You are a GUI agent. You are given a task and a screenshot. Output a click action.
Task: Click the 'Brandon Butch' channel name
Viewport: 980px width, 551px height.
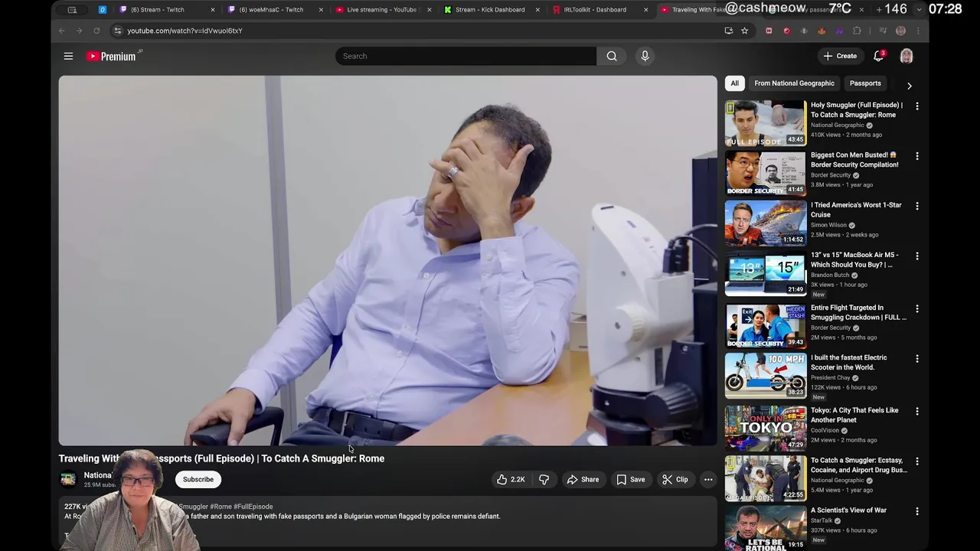[x=830, y=275]
